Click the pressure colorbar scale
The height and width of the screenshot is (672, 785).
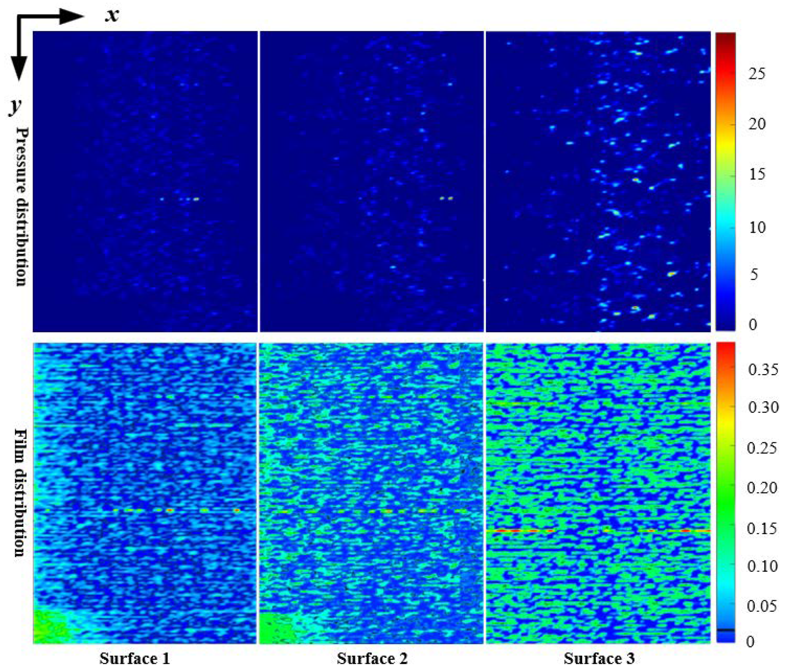tap(725, 181)
